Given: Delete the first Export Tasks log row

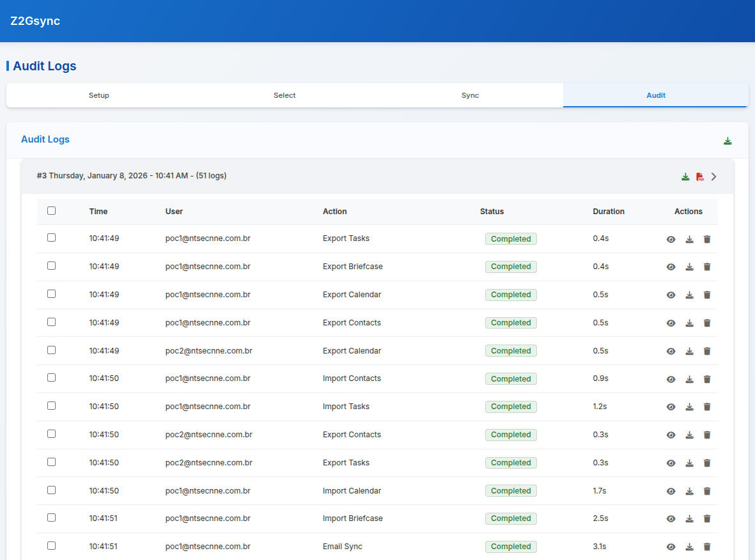Looking at the screenshot, I should 706,238.
